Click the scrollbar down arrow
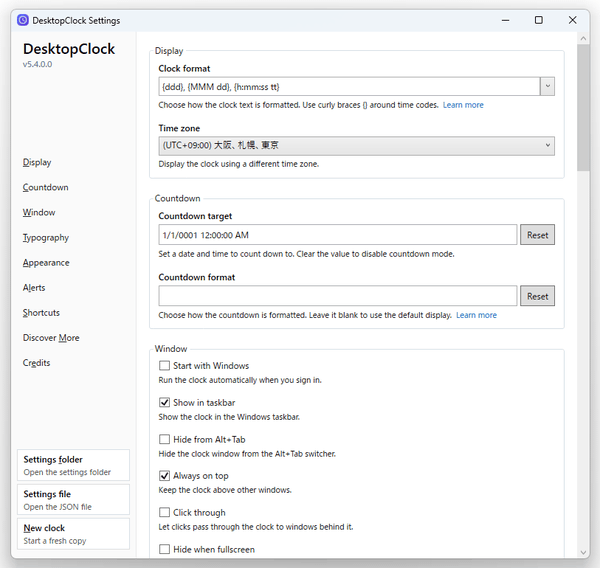600x568 pixels. pos(583,552)
